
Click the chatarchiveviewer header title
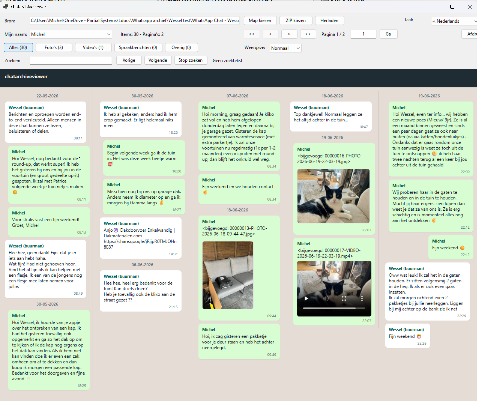click(x=26, y=77)
